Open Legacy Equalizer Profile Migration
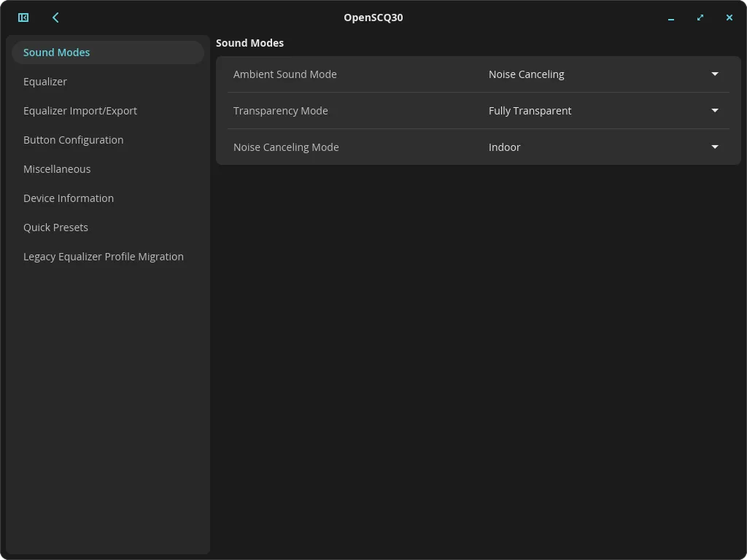This screenshot has width=747, height=560. point(108,257)
